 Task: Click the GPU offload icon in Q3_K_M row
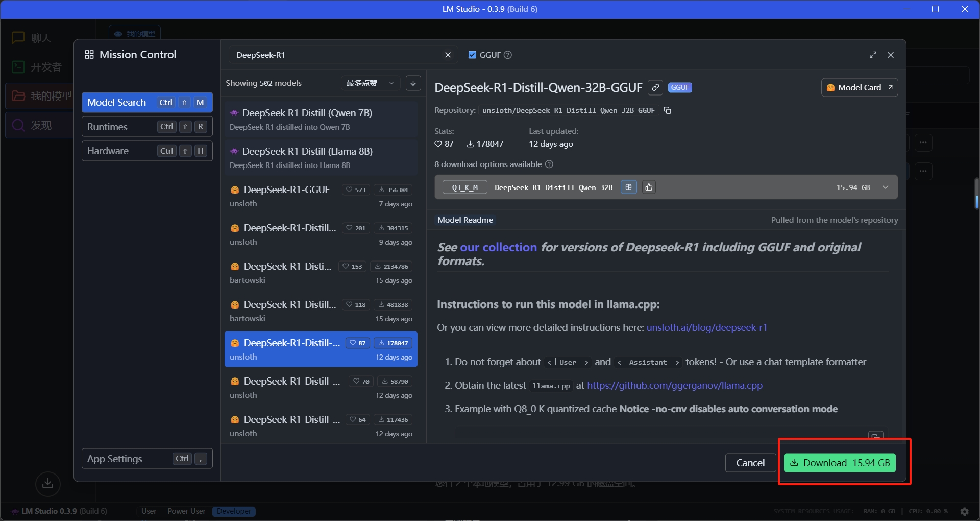628,187
